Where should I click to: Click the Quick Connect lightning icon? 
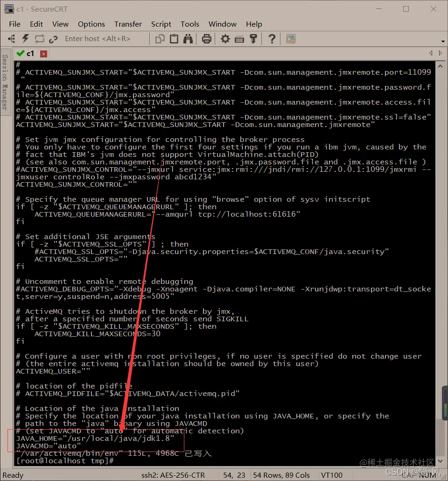tap(26, 39)
